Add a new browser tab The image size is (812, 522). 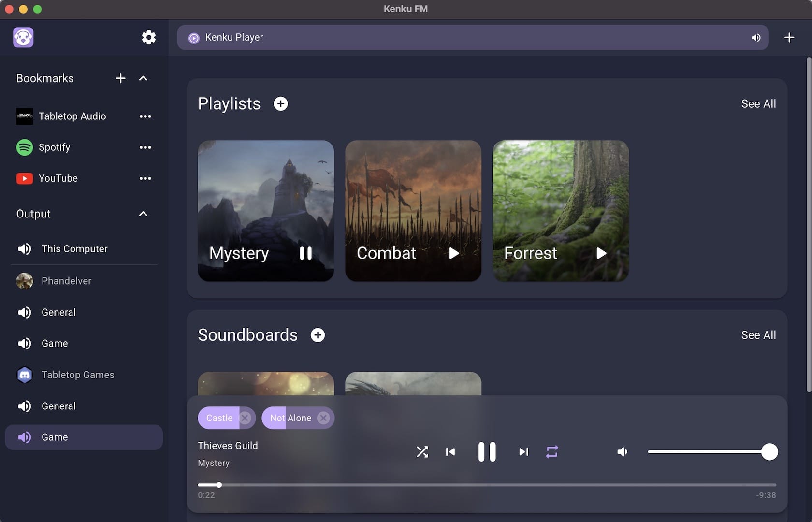point(789,38)
